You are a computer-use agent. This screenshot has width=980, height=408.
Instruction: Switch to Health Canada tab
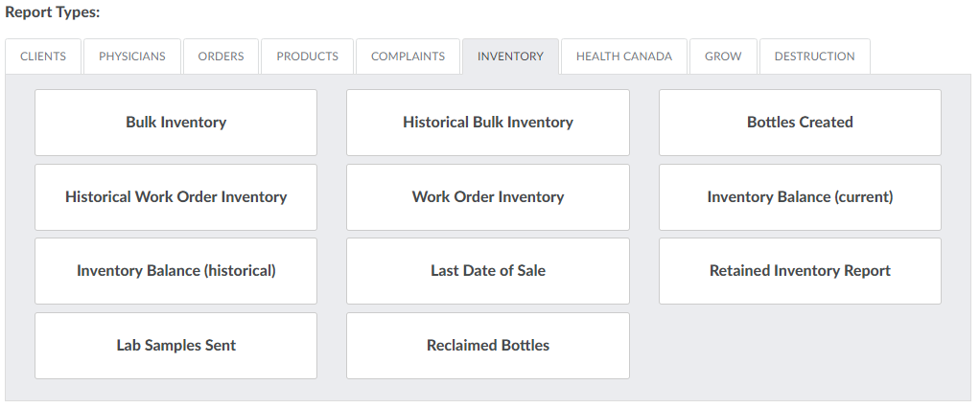pos(624,57)
